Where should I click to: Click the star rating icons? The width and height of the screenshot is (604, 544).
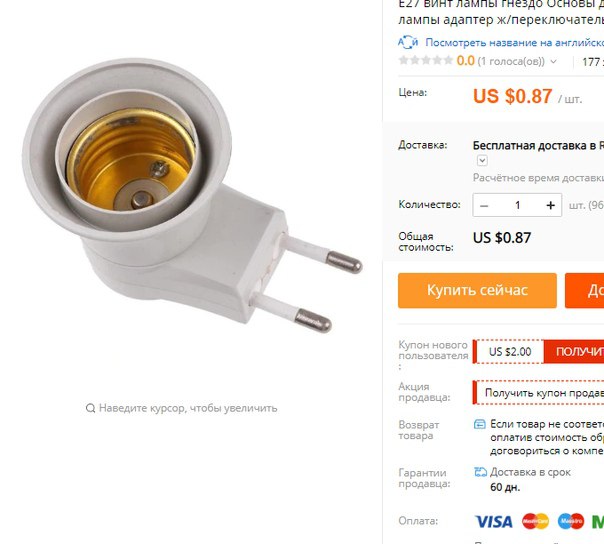[426, 60]
